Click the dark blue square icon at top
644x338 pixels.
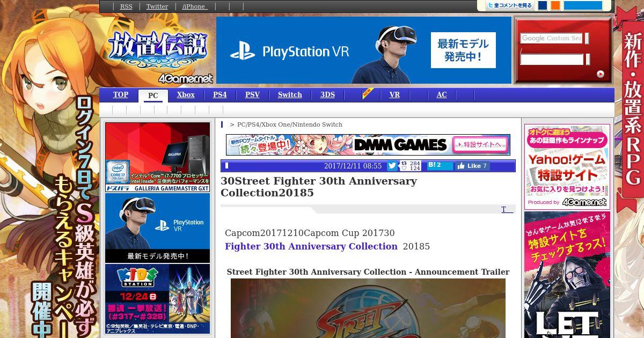(x=543, y=5)
